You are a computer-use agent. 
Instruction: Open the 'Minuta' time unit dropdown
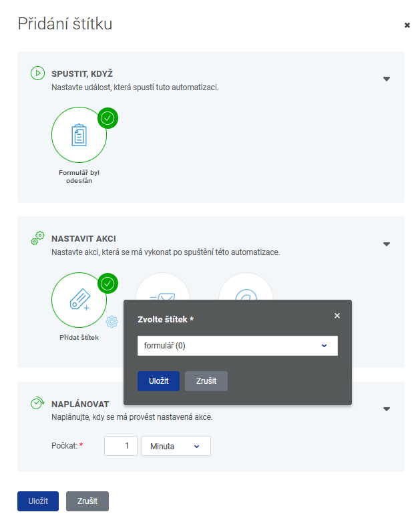(x=176, y=446)
